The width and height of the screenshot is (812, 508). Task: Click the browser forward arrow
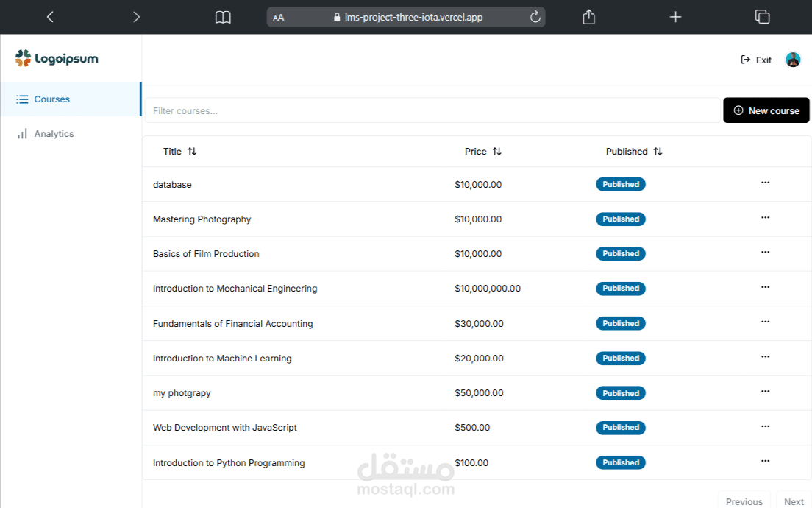136,17
